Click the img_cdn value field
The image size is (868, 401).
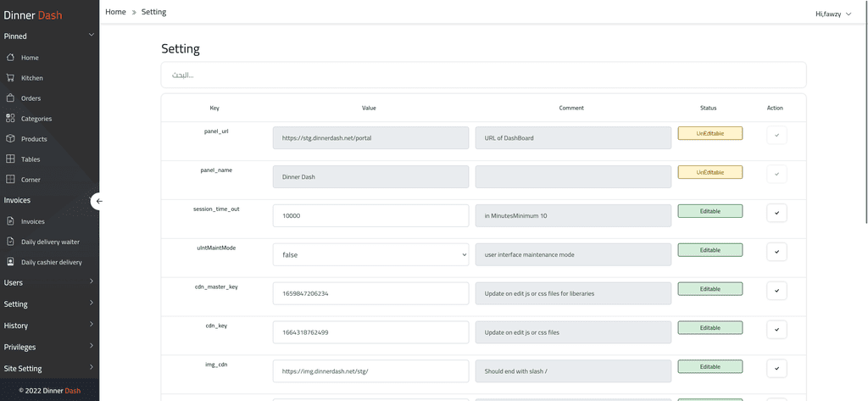(x=371, y=371)
